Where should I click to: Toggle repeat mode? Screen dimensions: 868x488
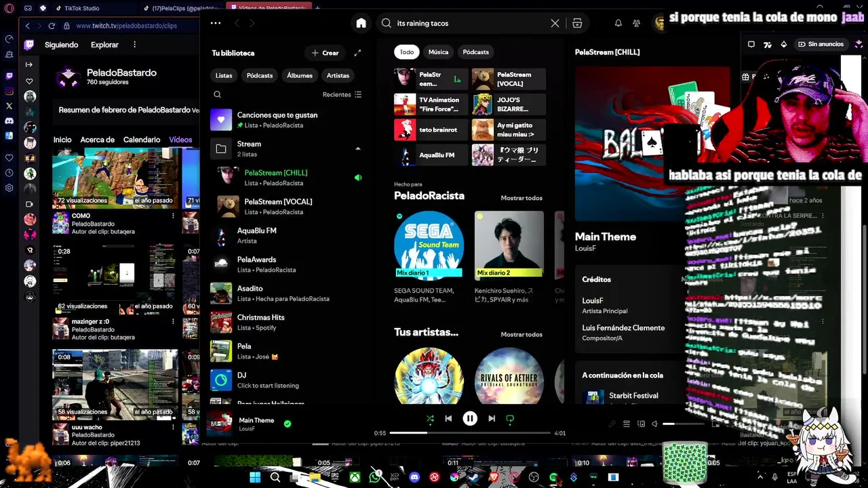pos(510,419)
